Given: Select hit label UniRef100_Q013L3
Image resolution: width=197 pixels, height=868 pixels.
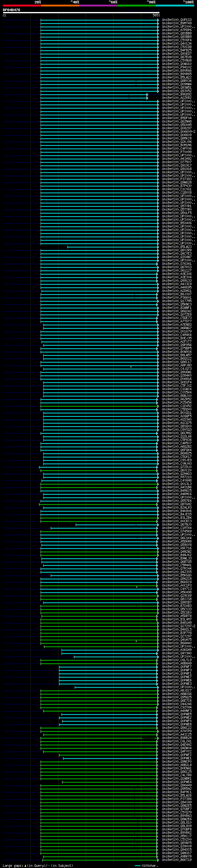Looking at the screenshot, I should point(177,484).
